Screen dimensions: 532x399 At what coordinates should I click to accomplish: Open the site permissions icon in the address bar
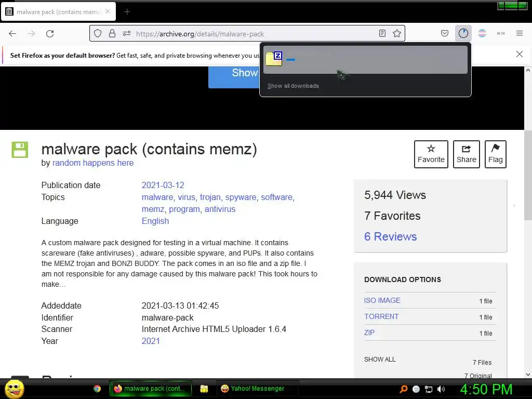click(127, 34)
